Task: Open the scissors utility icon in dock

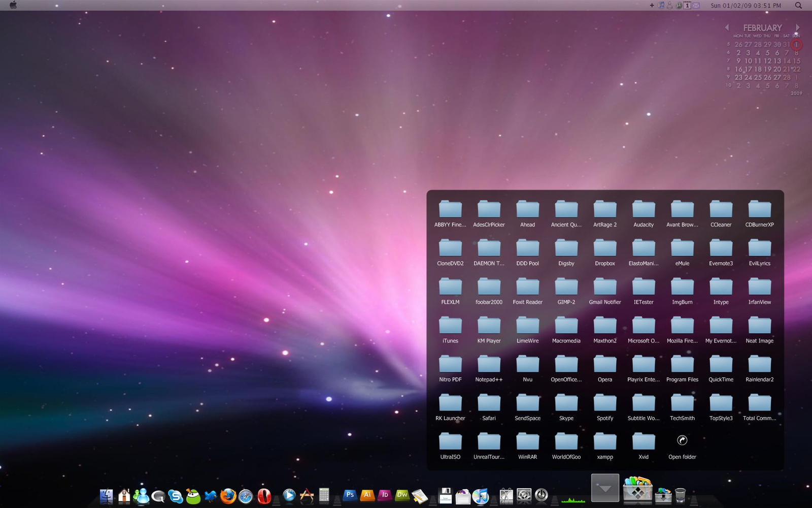Action: [x=506, y=495]
